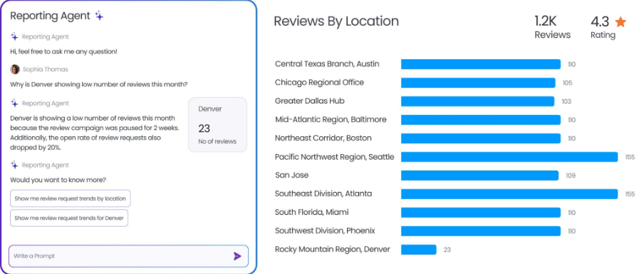
Task: Click the 'Would you want to know more?' message
Action: pyautogui.click(x=58, y=180)
